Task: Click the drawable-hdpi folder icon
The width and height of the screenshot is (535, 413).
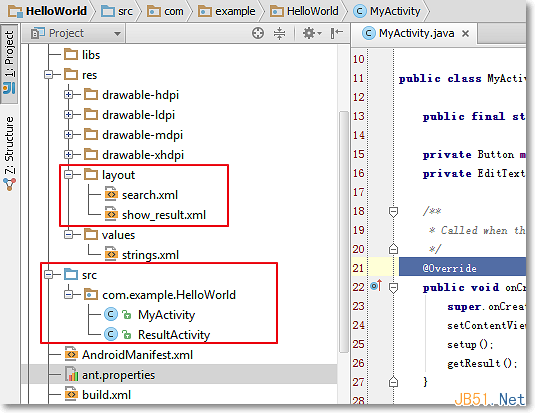Action: (91, 94)
